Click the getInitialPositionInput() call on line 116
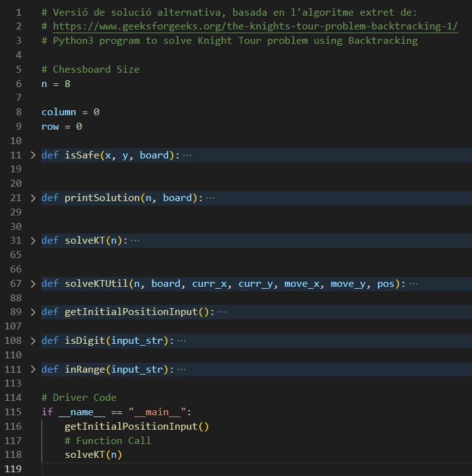The height and width of the screenshot is (476, 472). coord(137,427)
